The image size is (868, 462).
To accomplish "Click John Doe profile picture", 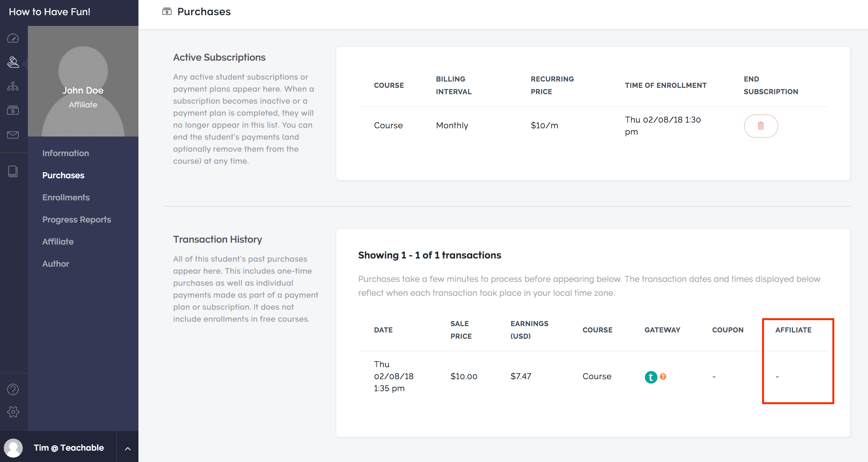I will [x=83, y=81].
